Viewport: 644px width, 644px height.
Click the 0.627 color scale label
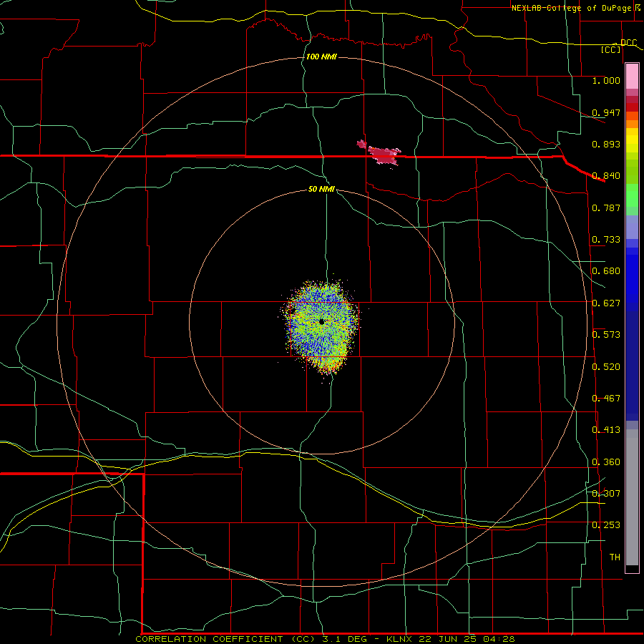[x=606, y=303]
